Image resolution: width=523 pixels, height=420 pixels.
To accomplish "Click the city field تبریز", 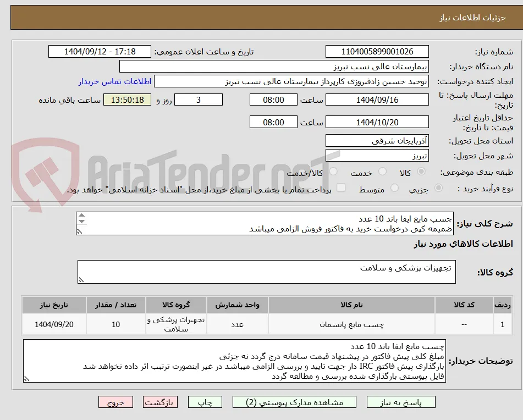I will [x=377, y=156].
